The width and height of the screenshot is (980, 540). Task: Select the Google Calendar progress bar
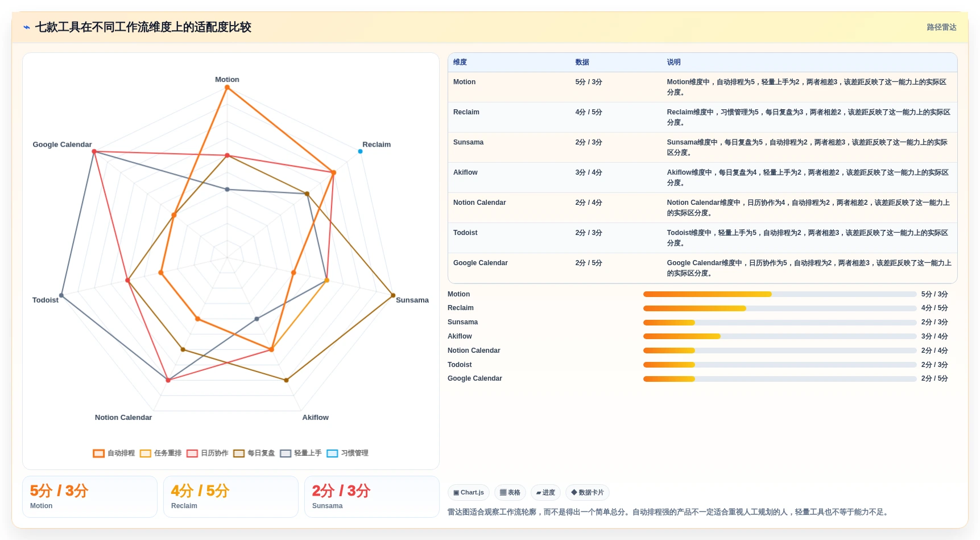pyautogui.click(x=780, y=379)
